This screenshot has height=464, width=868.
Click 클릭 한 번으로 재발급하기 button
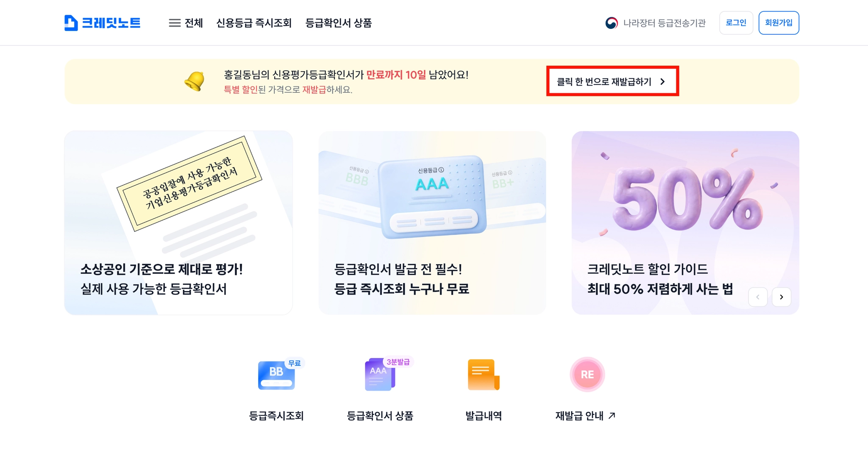coord(612,81)
